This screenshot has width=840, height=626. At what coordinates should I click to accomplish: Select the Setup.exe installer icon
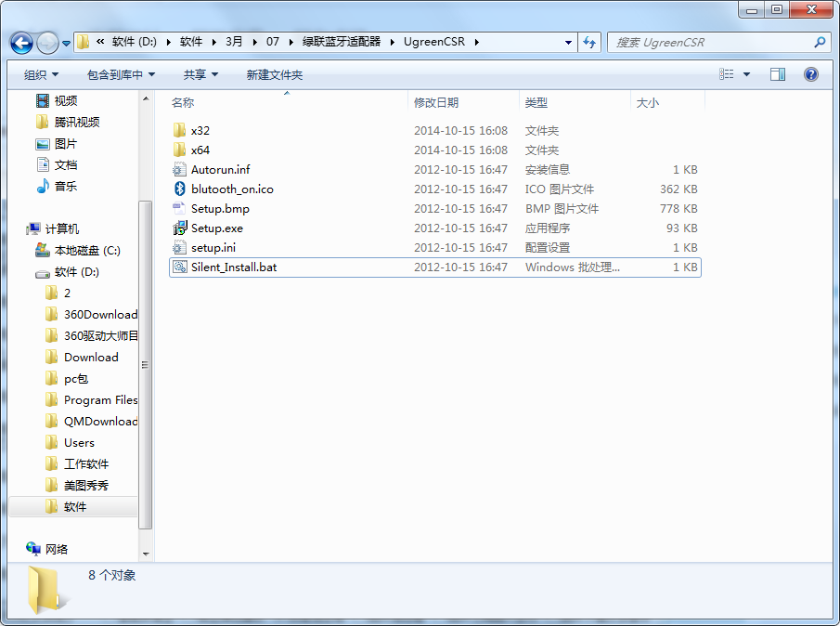click(180, 228)
